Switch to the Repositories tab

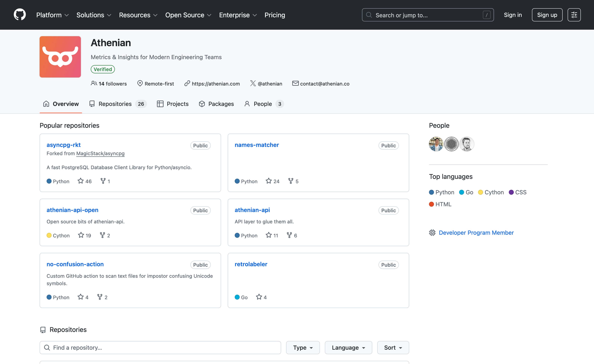pos(118,104)
